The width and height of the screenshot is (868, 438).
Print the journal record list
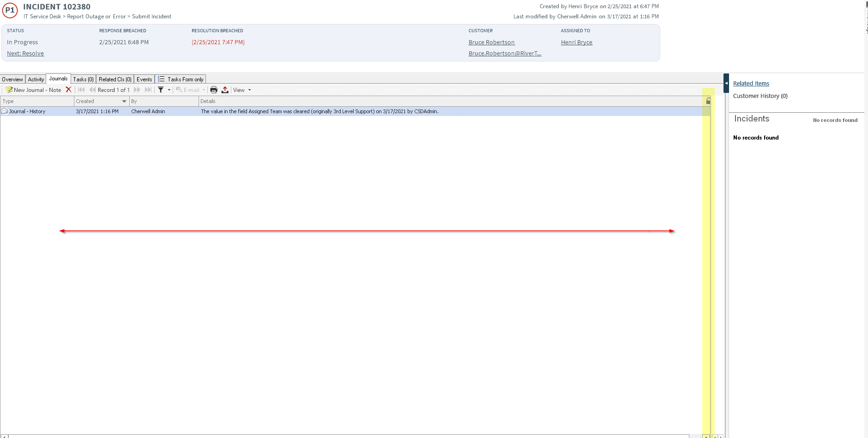(214, 90)
